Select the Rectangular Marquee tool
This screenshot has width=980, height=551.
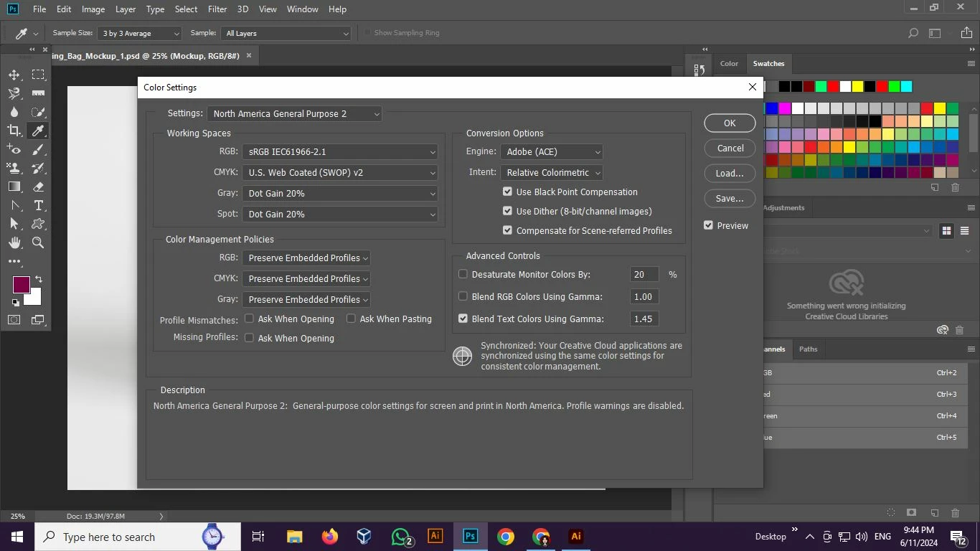(x=38, y=75)
